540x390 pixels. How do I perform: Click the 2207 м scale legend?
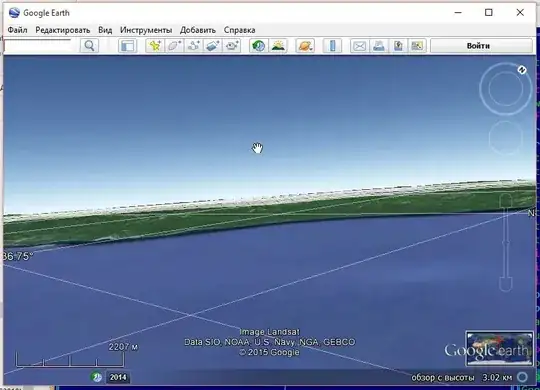point(123,347)
